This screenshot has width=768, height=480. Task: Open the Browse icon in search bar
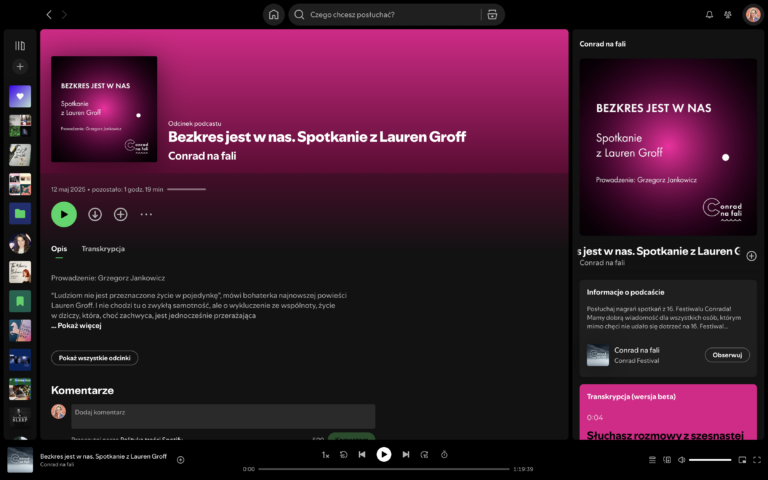point(491,15)
